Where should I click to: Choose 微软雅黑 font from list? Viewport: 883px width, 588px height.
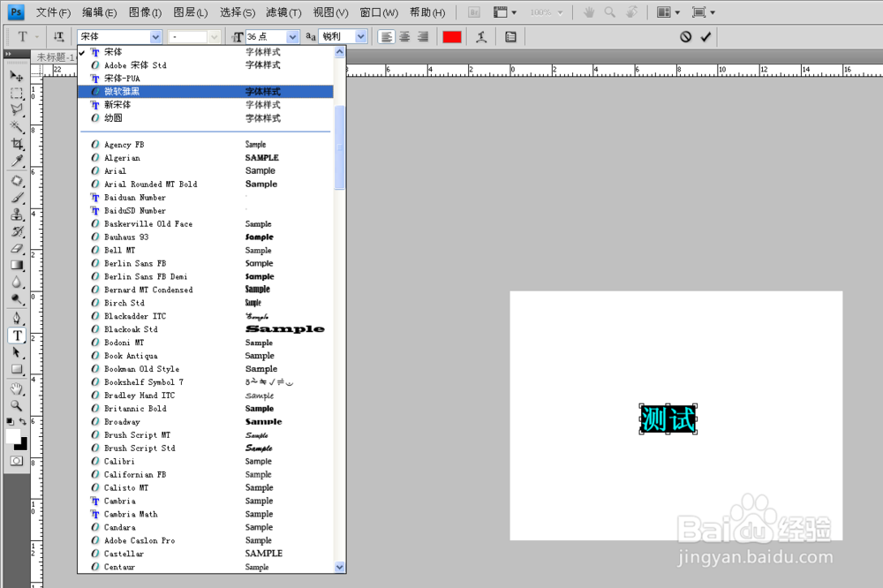[206, 91]
